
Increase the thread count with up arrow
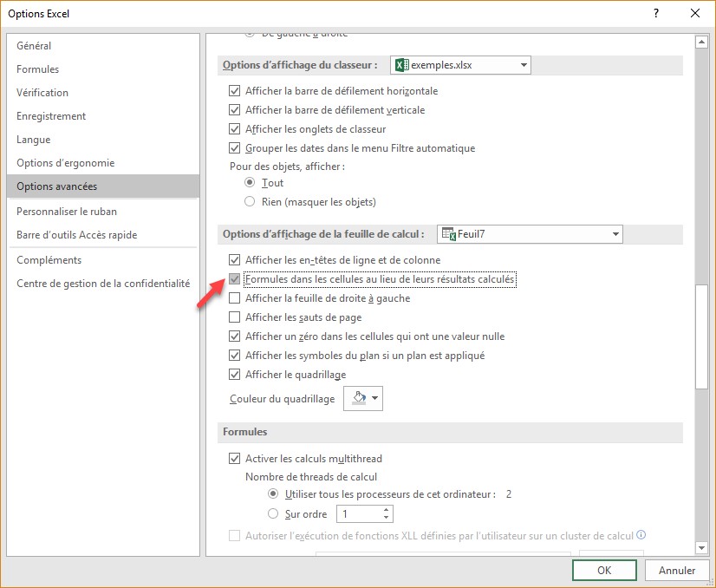[x=387, y=510]
